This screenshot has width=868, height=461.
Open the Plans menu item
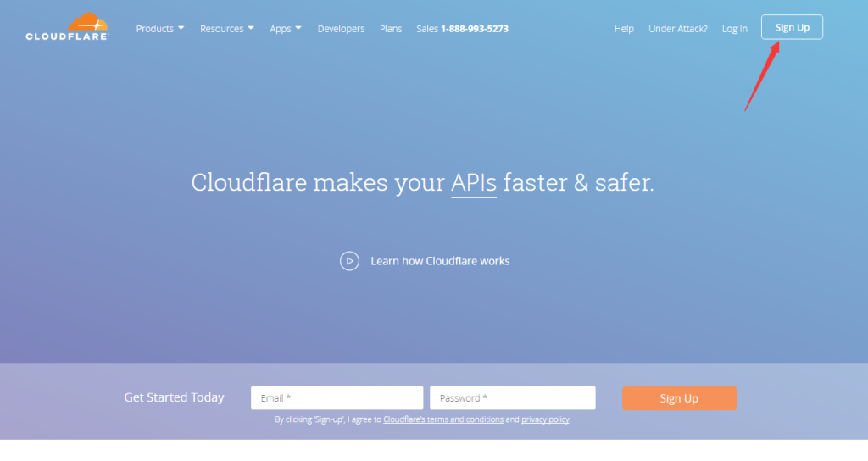click(391, 29)
